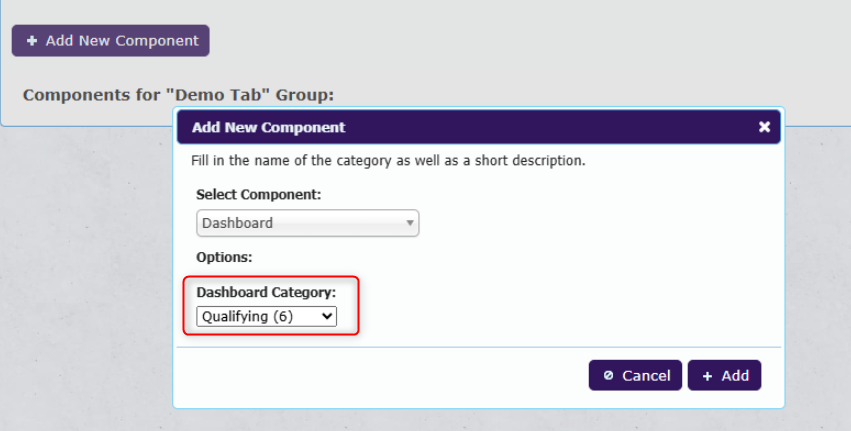
Task: Confirm with the Add button
Action: point(725,375)
